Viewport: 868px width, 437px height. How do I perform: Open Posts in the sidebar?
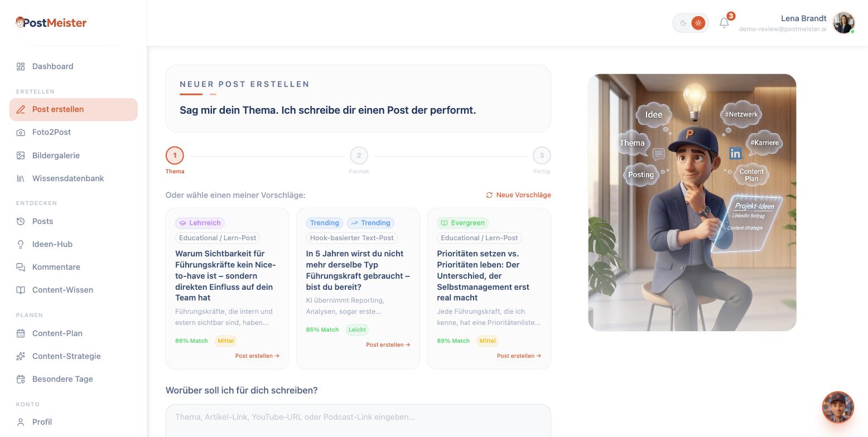73,221
